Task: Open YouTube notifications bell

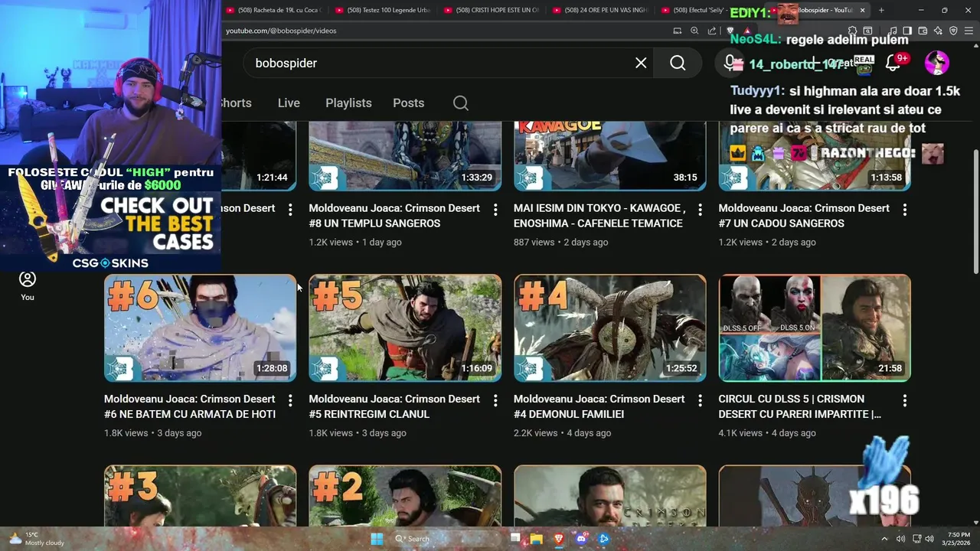Action: [x=893, y=63]
